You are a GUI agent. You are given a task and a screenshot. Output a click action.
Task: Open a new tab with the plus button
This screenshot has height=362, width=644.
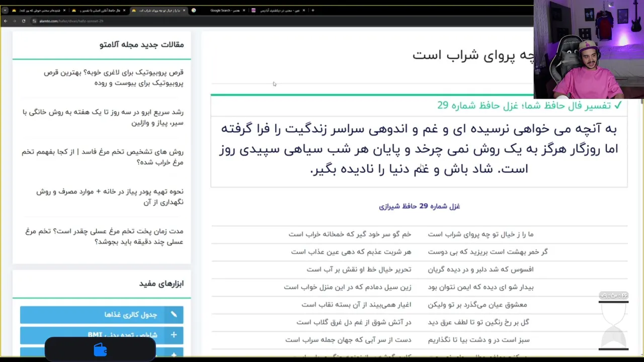tap(312, 10)
